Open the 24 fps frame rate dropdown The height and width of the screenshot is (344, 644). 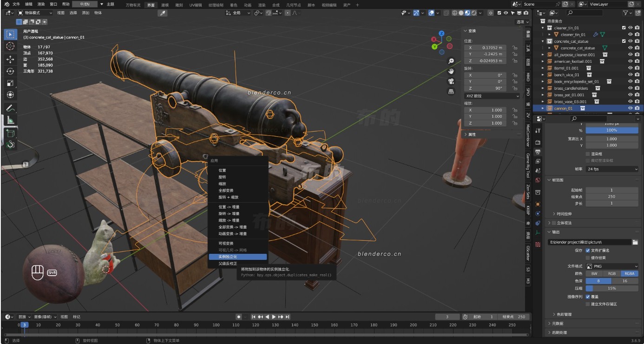pos(612,169)
